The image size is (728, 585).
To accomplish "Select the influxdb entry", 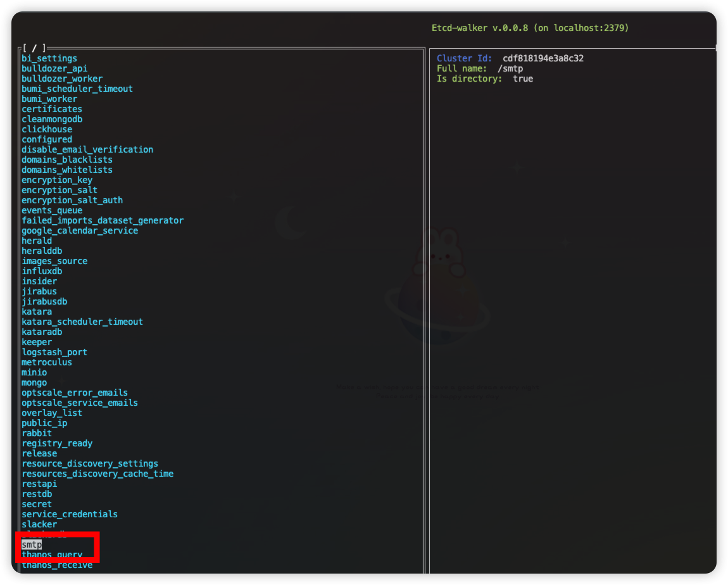I will (x=42, y=271).
